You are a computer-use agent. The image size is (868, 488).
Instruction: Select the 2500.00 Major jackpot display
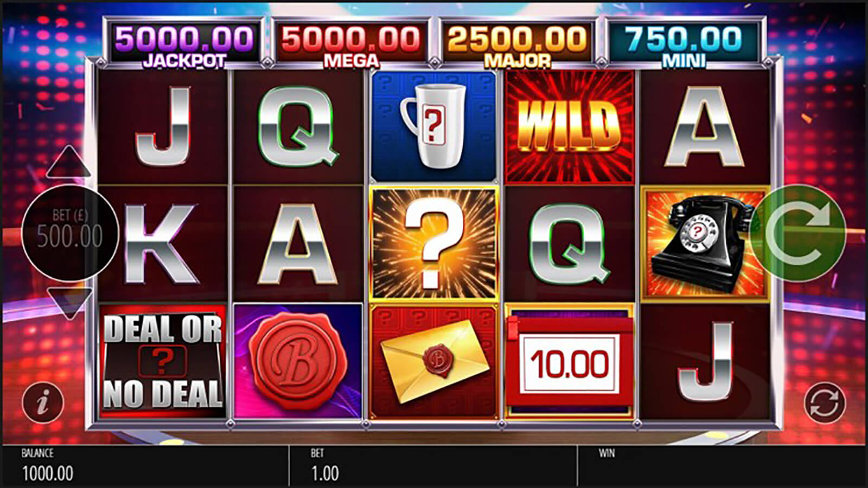click(517, 44)
